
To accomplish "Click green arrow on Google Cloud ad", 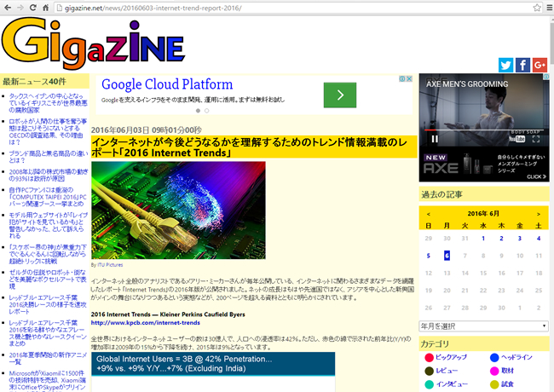I will [340, 95].
